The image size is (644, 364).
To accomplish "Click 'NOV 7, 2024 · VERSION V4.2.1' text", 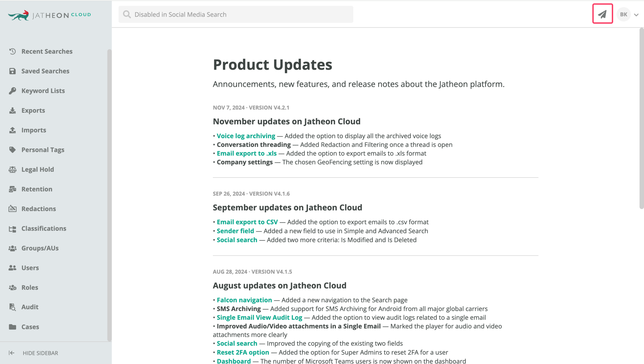I will coord(251,108).
